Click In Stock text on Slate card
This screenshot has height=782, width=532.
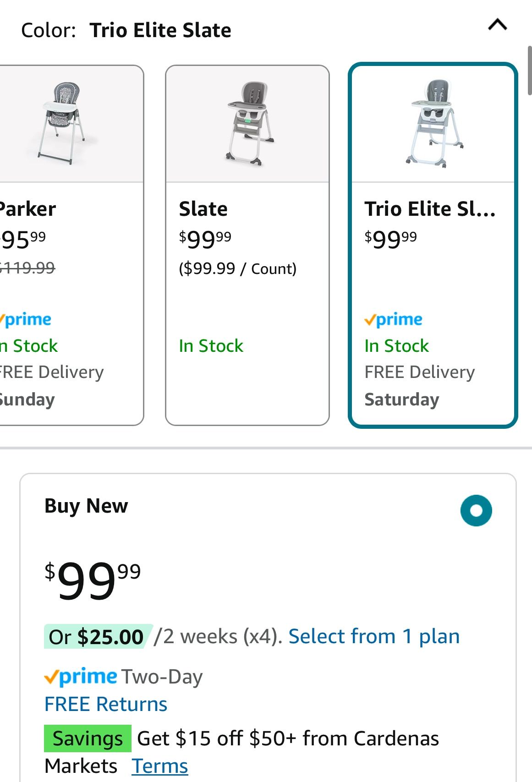coord(211,346)
